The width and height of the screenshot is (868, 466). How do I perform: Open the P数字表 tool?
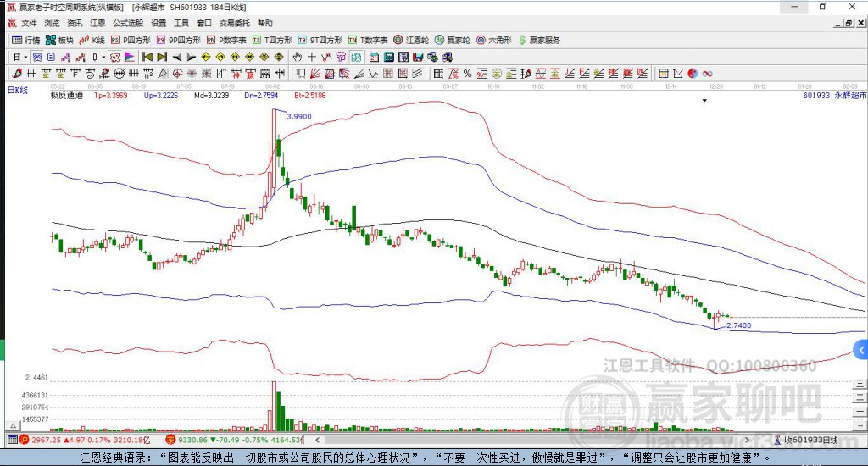[226, 40]
